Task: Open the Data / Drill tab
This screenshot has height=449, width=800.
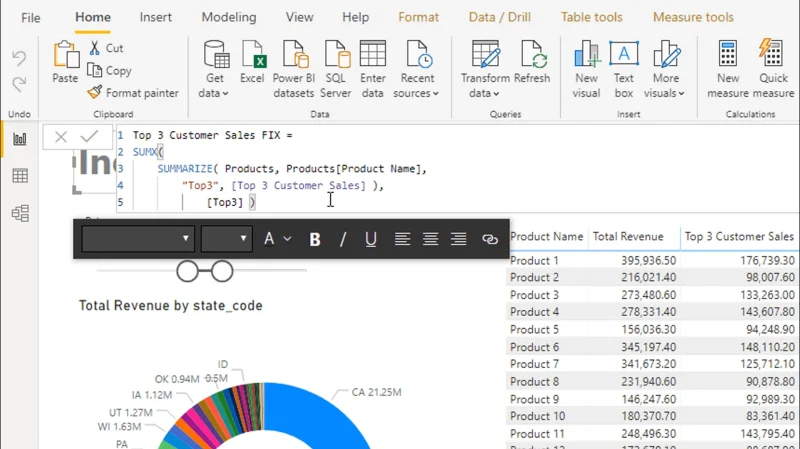Action: 499,17
